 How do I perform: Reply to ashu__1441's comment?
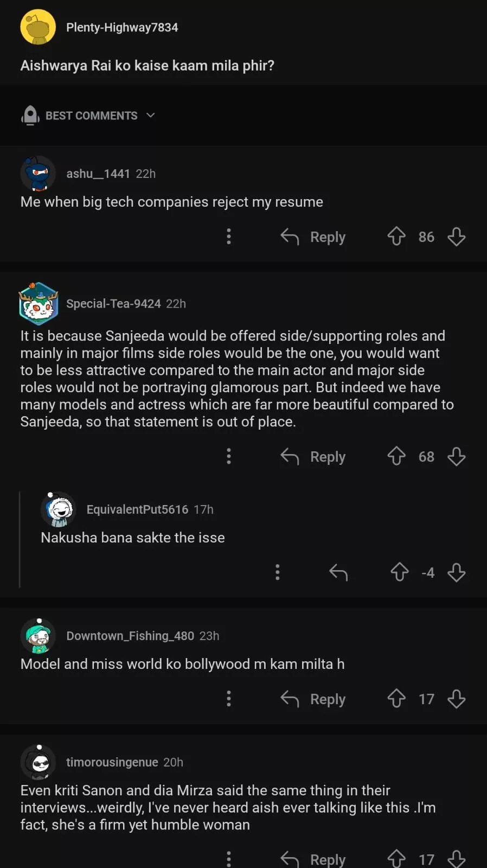[x=313, y=237]
